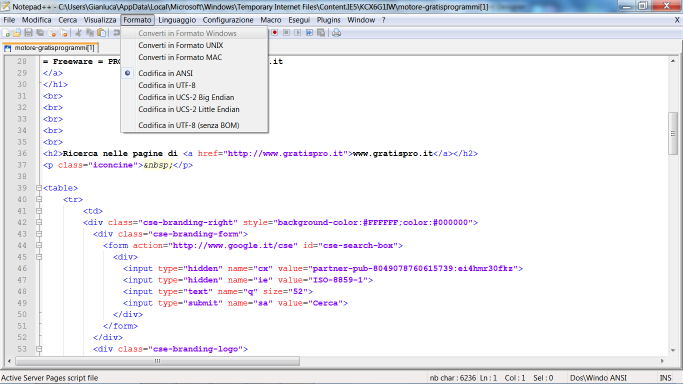Open the Window menu

pyautogui.click(x=361, y=20)
